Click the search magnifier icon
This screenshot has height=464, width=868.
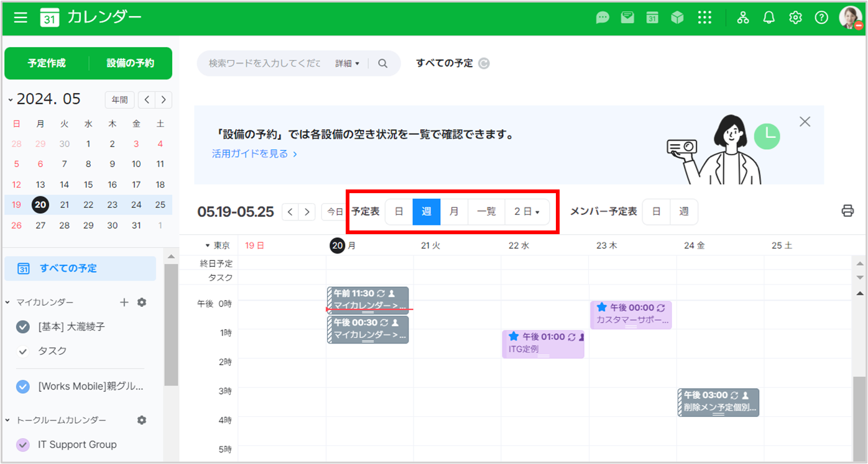pyautogui.click(x=383, y=63)
